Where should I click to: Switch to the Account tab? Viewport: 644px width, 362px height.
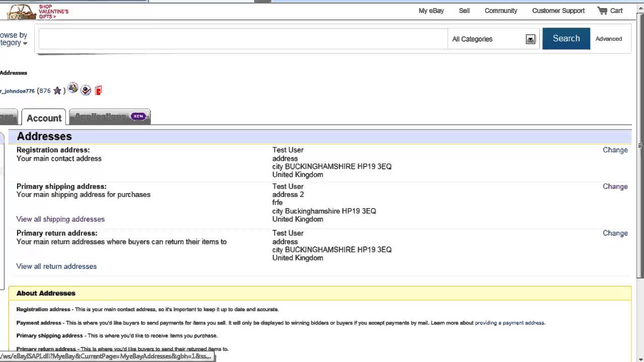pyautogui.click(x=44, y=118)
